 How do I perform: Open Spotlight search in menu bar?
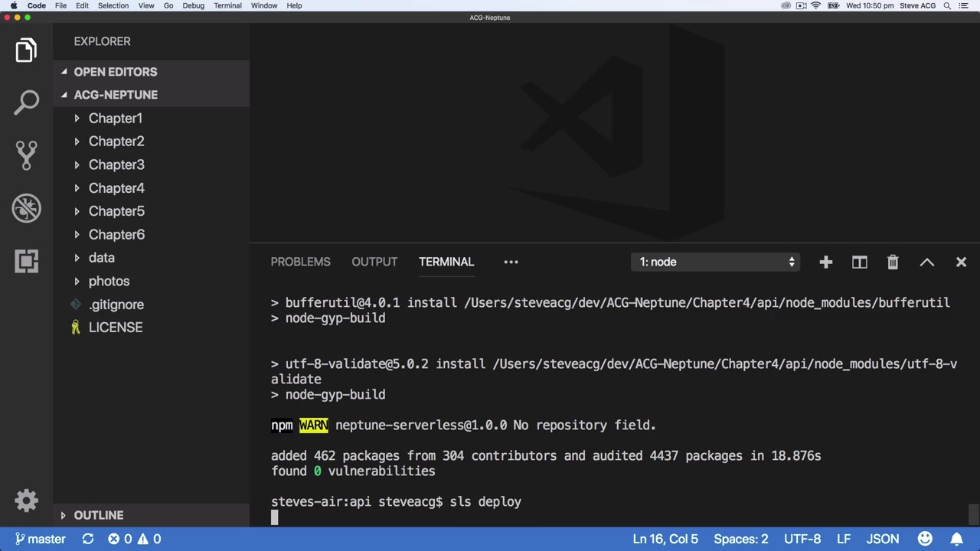(x=947, y=5)
